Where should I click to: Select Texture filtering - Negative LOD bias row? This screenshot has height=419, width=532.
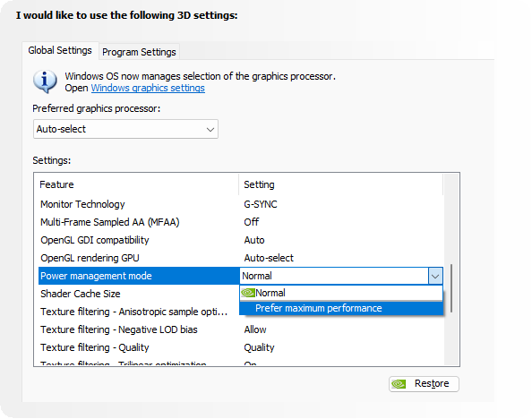click(241, 329)
